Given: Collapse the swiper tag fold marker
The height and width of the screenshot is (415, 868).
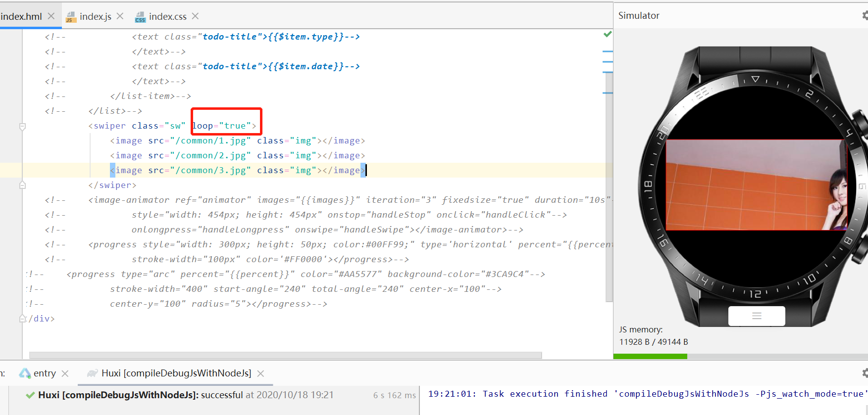Looking at the screenshot, I should [x=22, y=126].
